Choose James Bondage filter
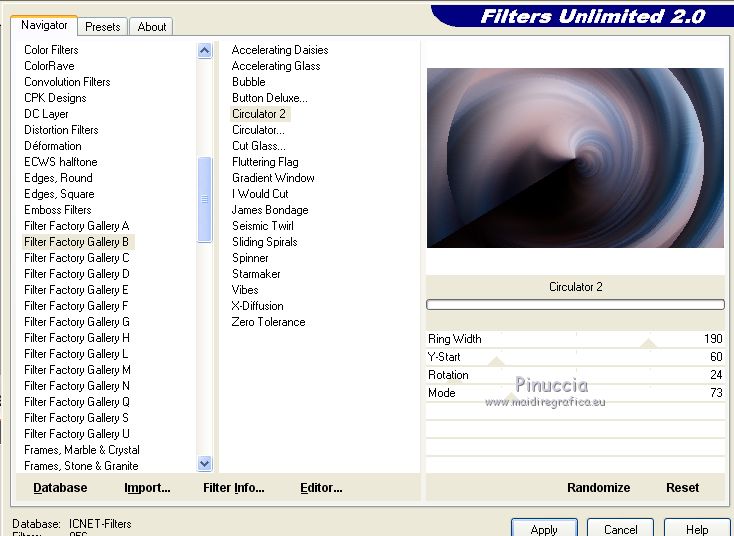The width and height of the screenshot is (734, 536). click(x=270, y=210)
